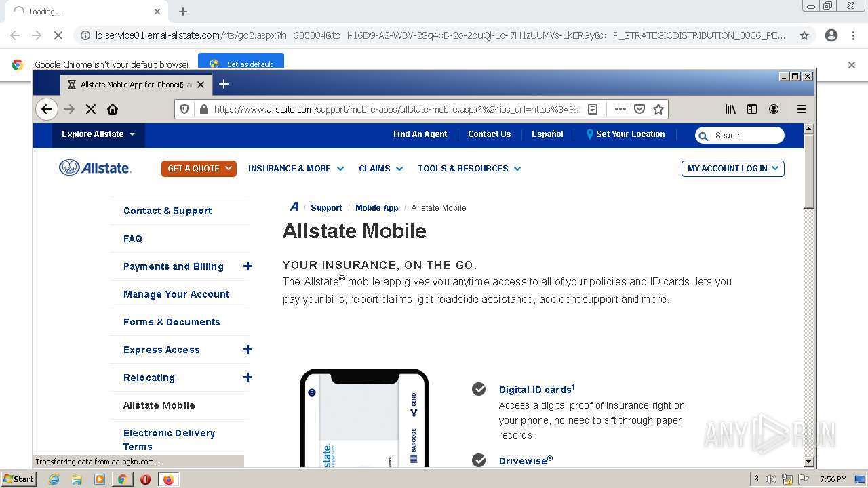Show Firefox sidebars icon
Viewport: 868px width, 488px height.
pos(752,109)
